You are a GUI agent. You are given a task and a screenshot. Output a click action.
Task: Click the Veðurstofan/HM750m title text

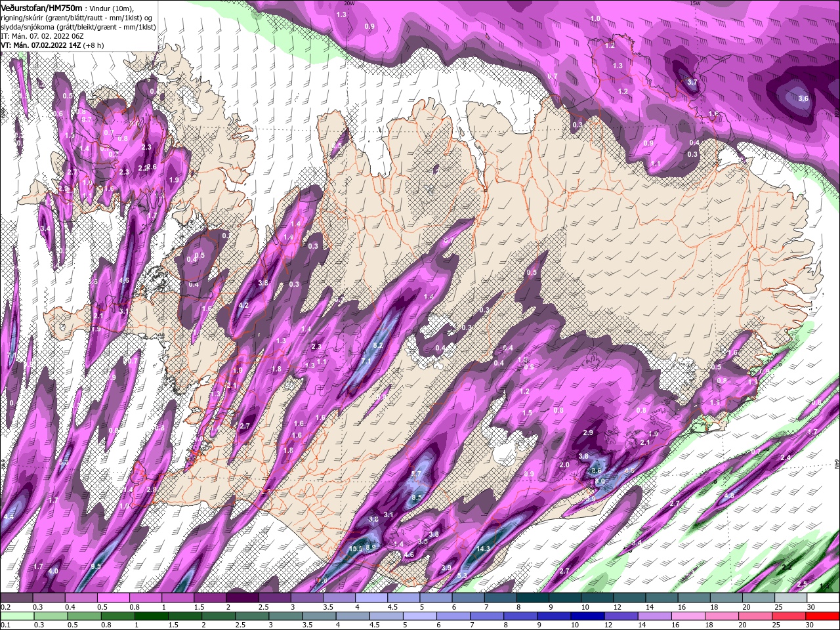41,7
